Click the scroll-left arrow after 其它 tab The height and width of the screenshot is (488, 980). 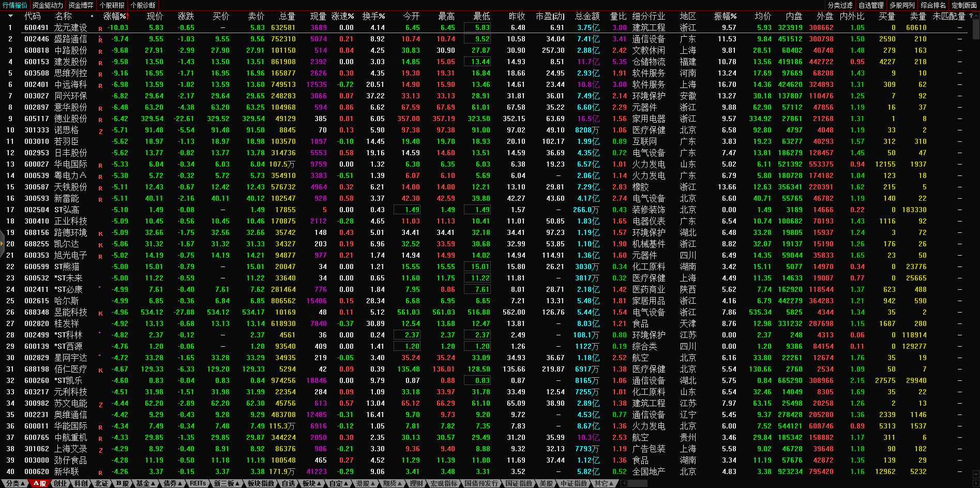[624, 483]
